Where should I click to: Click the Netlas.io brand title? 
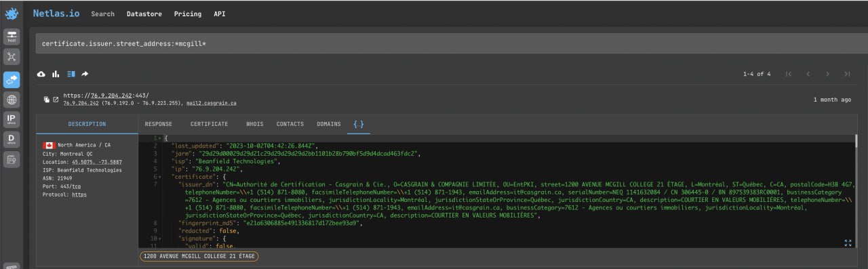[56, 14]
